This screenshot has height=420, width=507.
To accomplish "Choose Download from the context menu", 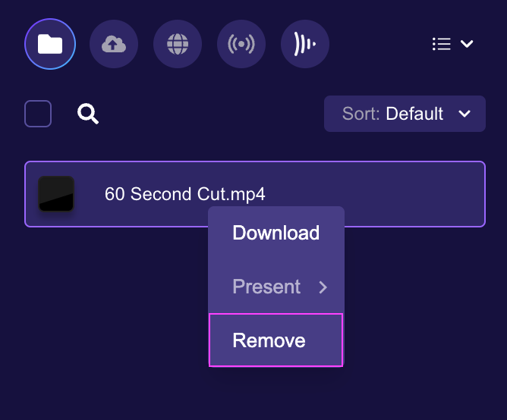I will tap(276, 233).
